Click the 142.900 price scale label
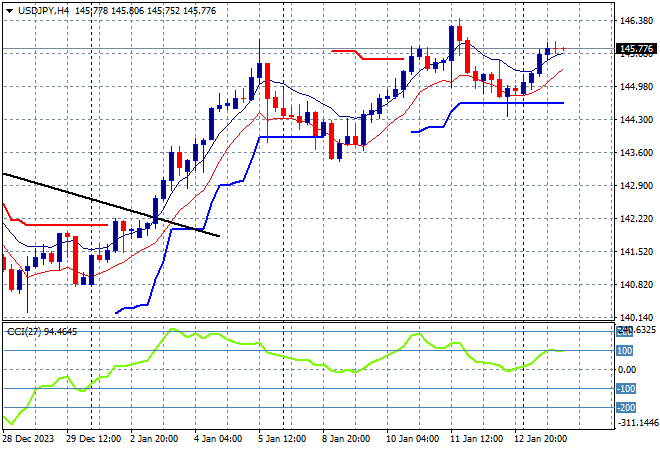The height and width of the screenshot is (450, 660). tap(636, 186)
